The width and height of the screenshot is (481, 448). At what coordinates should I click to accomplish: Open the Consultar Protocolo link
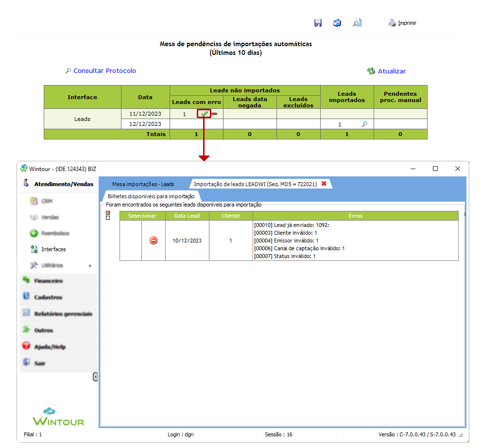[x=104, y=70]
